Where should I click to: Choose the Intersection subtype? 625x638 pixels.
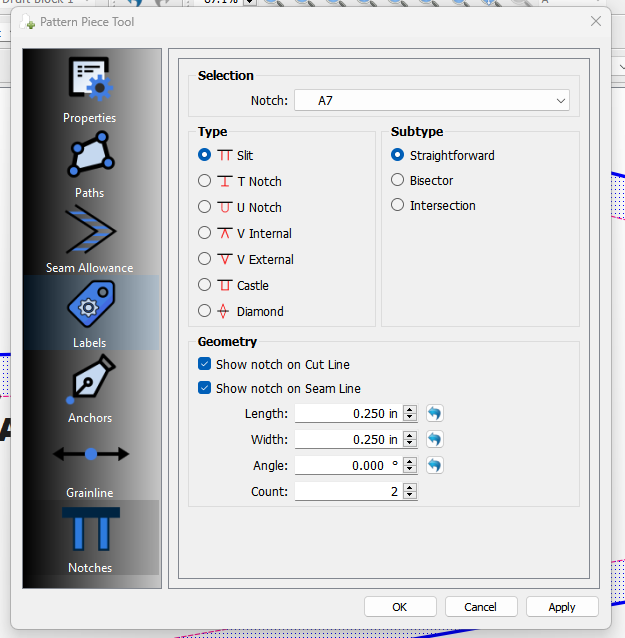(433, 205)
